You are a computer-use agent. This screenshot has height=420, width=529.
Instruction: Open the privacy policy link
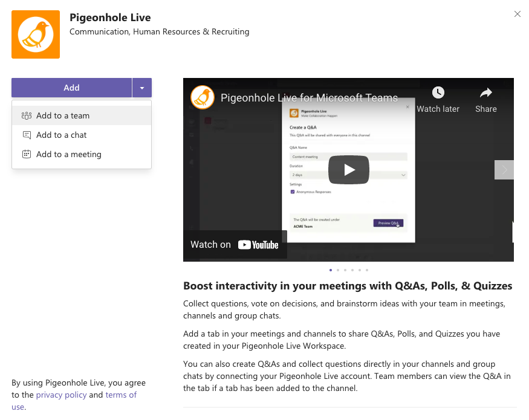pos(62,395)
